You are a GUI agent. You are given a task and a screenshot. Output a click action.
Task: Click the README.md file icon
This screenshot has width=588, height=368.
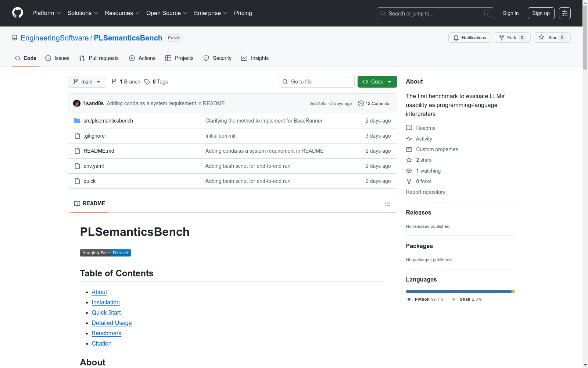77,151
